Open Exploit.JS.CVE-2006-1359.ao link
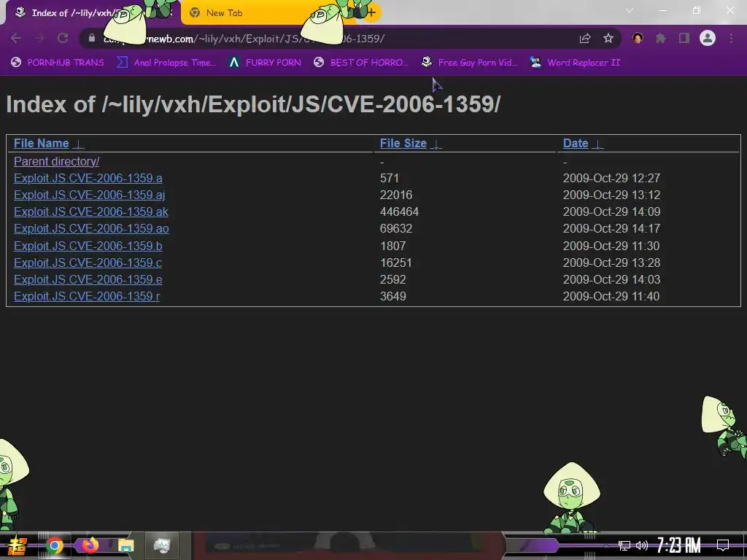The width and height of the screenshot is (747, 560). (x=91, y=228)
